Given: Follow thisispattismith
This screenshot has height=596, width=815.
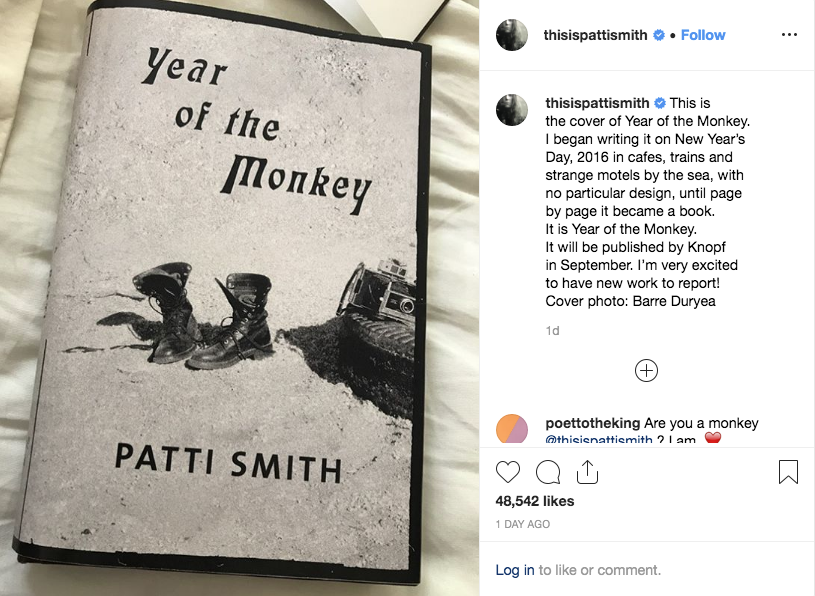Looking at the screenshot, I should pyautogui.click(x=703, y=35).
